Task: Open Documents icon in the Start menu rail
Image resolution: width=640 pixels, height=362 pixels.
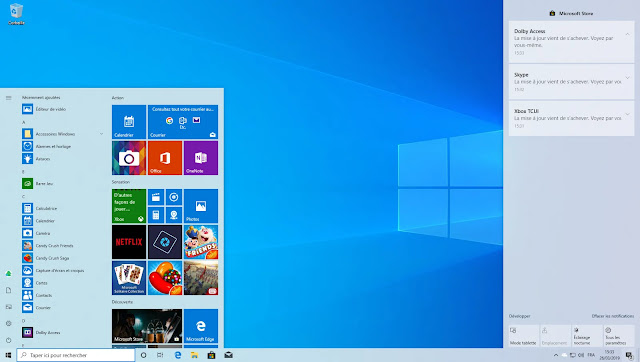Action: (x=9, y=290)
